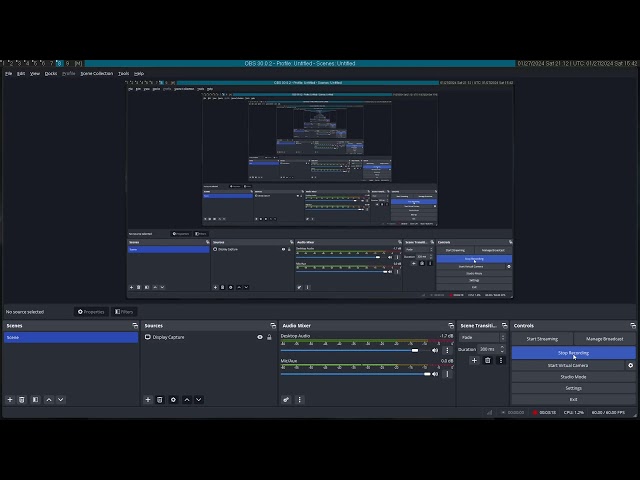The height and width of the screenshot is (480, 640).
Task: Click the "No source selected" label
Action: 25,312
